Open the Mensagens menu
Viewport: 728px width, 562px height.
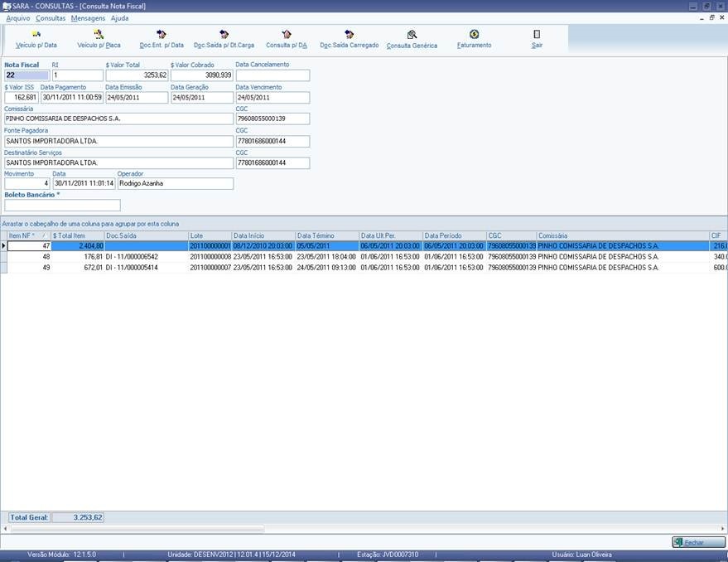coord(89,18)
